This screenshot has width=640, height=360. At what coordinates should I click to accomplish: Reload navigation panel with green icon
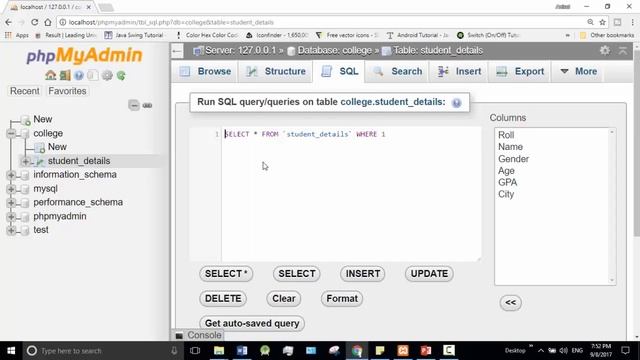tap(121, 76)
